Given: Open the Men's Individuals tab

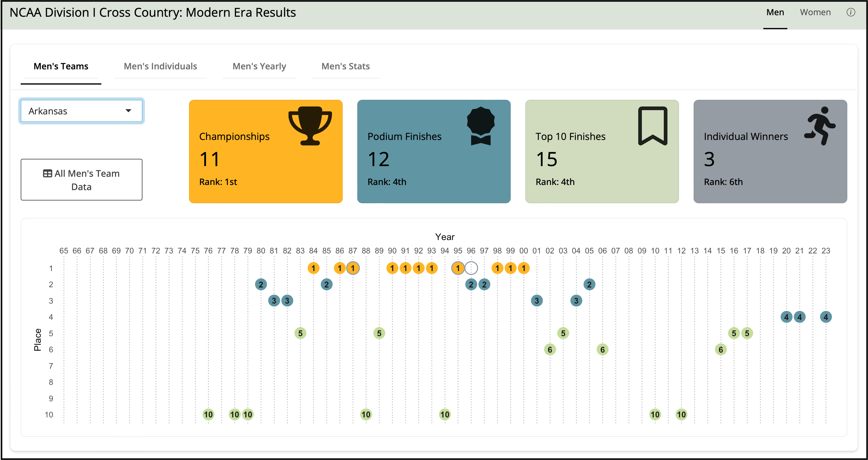Looking at the screenshot, I should click(x=160, y=66).
